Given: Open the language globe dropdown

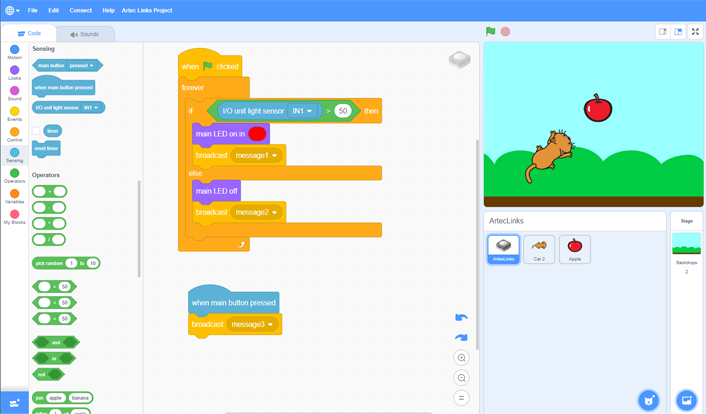Looking at the screenshot, I should [11, 10].
